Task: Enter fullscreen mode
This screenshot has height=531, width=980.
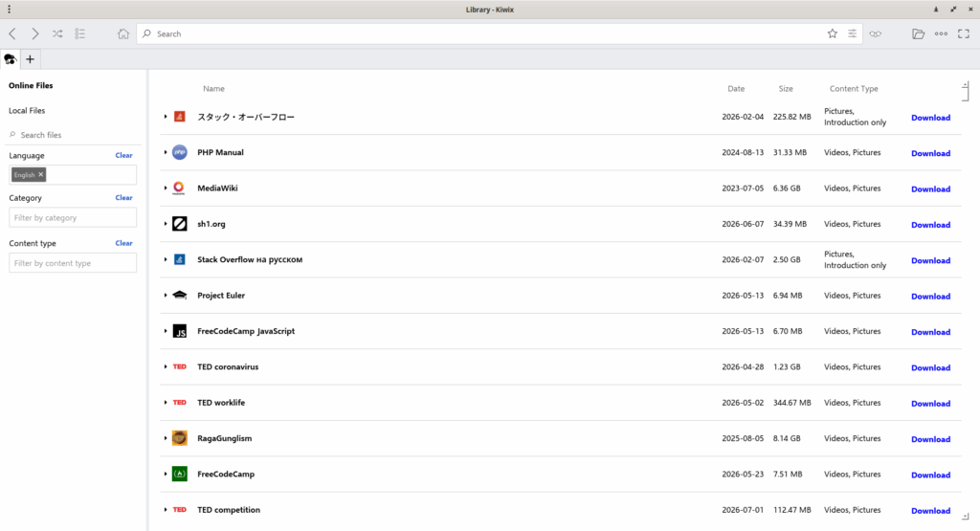Action: 964,33
